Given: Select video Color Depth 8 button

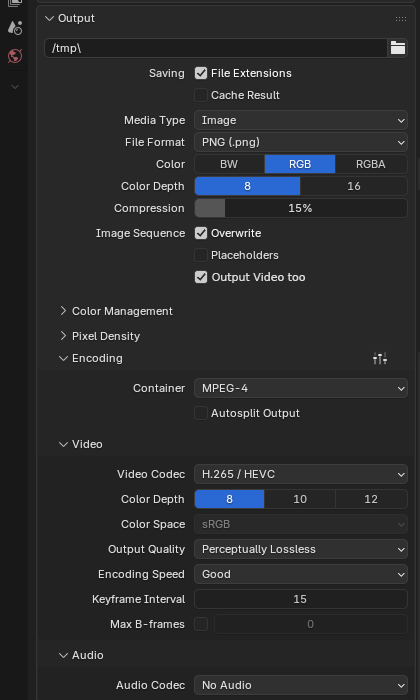Looking at the screenshot, I should (x=229, y=499).
